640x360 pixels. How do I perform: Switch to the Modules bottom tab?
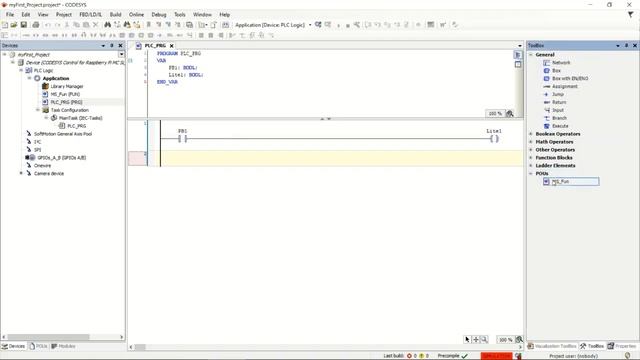63,346
